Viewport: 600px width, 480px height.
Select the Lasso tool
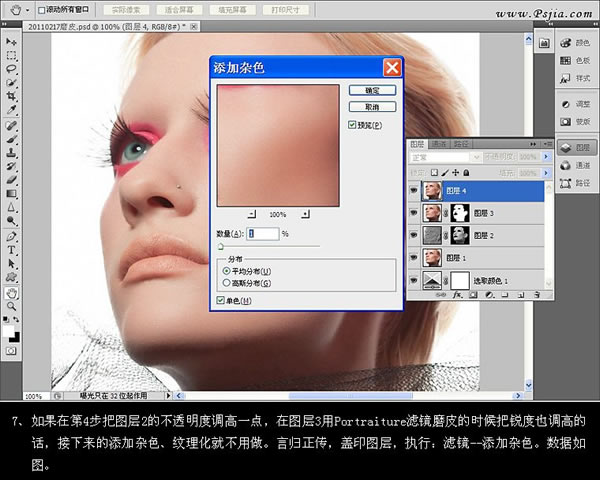(x=11, y=69)
